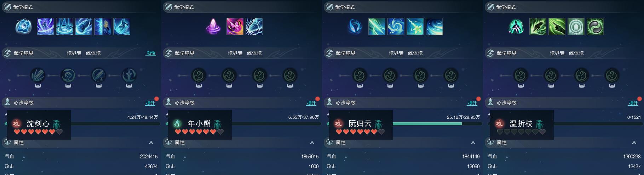This screenshot has width=644, height=175.
Task: Collapse 属性 section in 温折枝 panel
Action: point(634,142)
